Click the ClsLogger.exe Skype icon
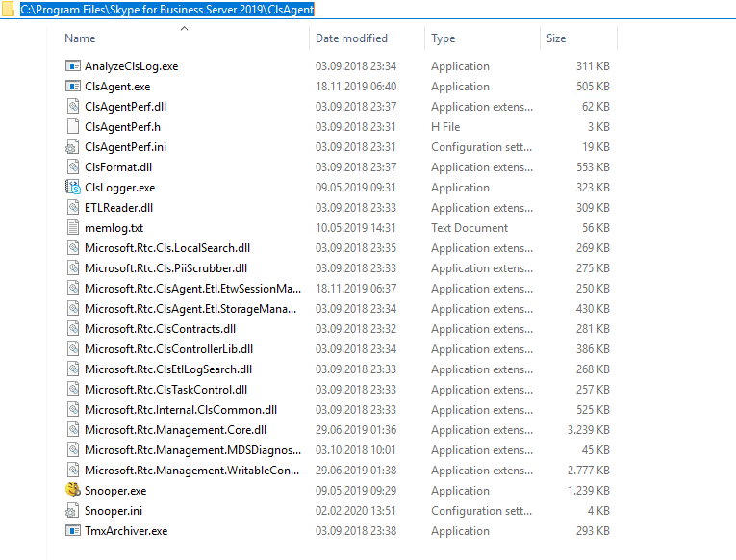The width and height of the screenshot is (736, 560). (73, 187)
